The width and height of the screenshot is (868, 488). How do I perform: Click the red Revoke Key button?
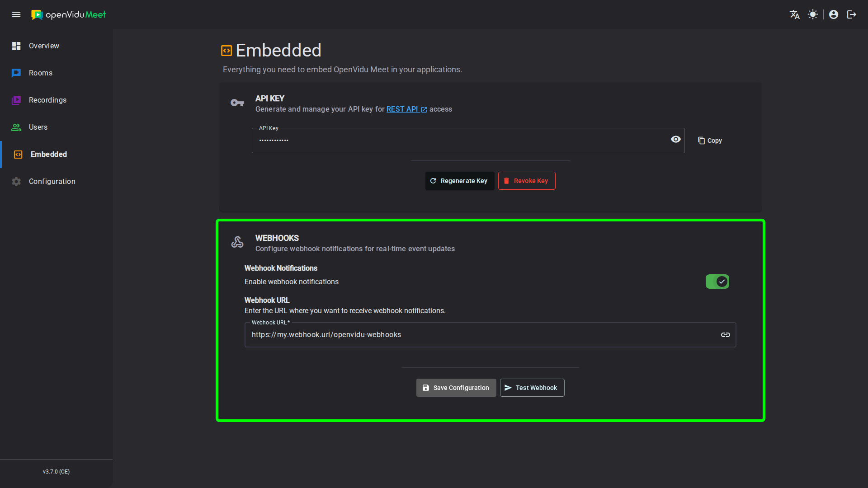pos(527,181)
